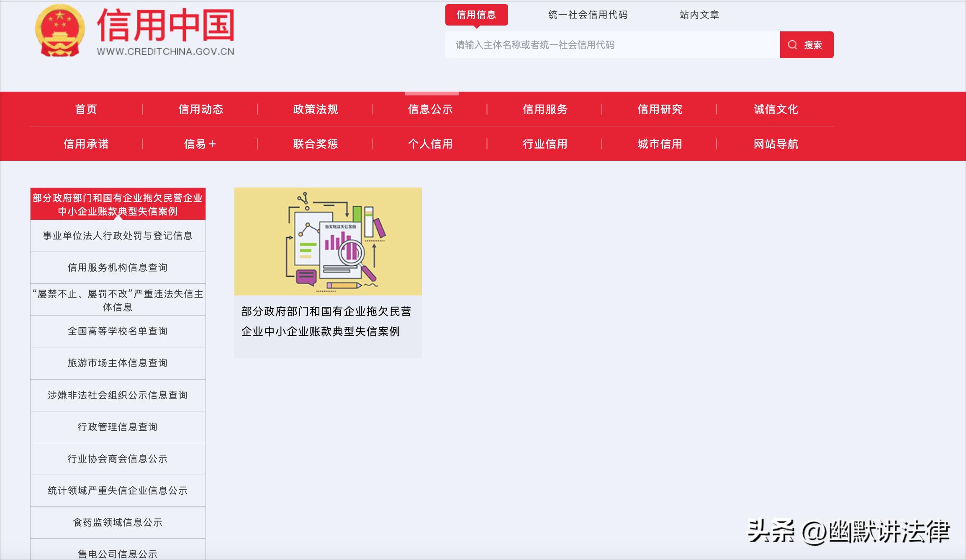Switch to the 站内文章 tab
The height and width of the screenshot is (560, 966).
tap(699, 15)
